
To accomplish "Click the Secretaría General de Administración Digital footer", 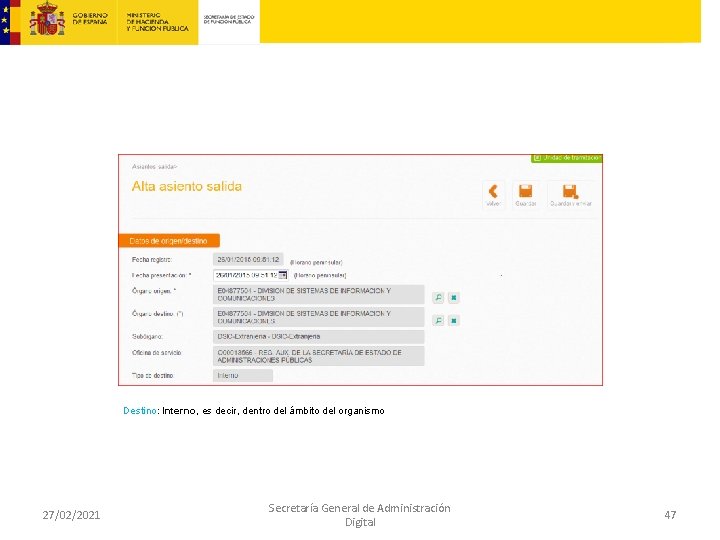I will point(360,515).
